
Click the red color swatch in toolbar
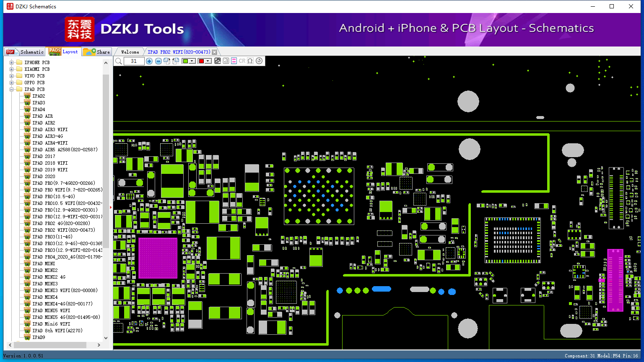201,61
